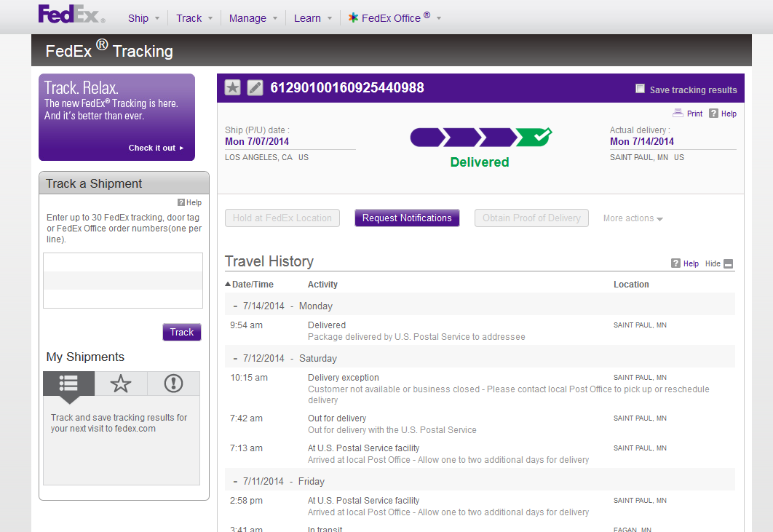The image size is (773, 532).
Task: Click the Help link next to Print
Action: (x=729, y=114)
